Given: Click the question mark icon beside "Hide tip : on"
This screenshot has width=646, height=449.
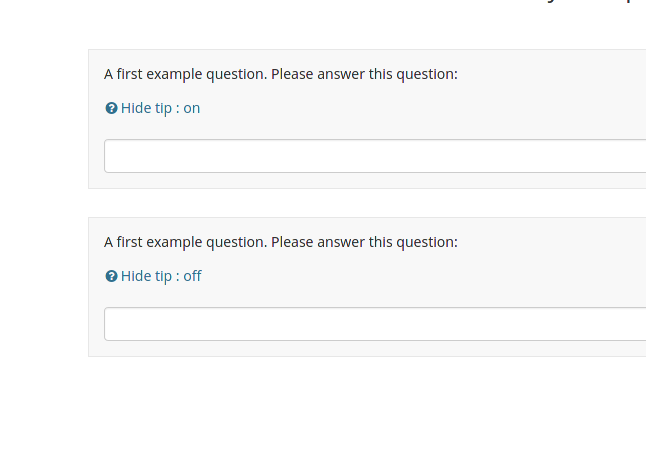Looking at the screenshot, I should 111,108.
